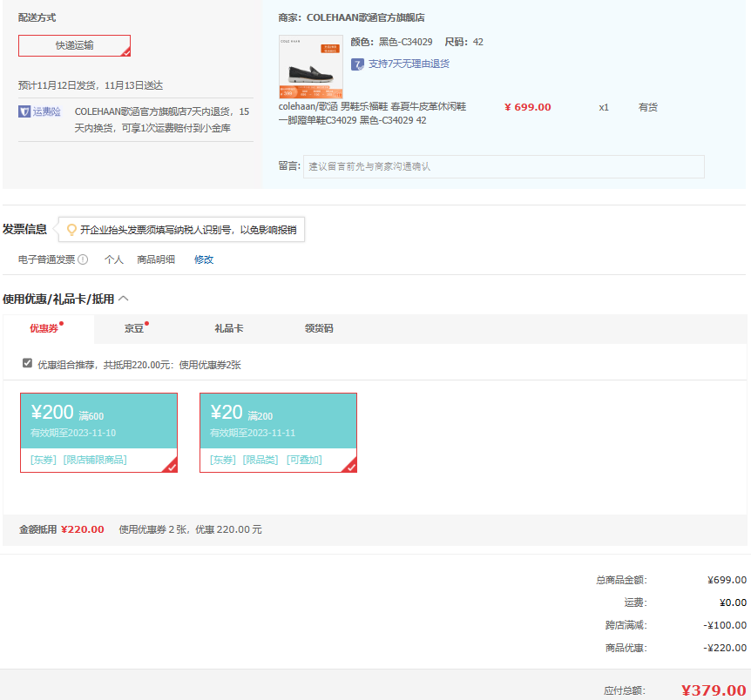
Task: Click the 7-day return badge icon
Action: [x=357, y=64]
